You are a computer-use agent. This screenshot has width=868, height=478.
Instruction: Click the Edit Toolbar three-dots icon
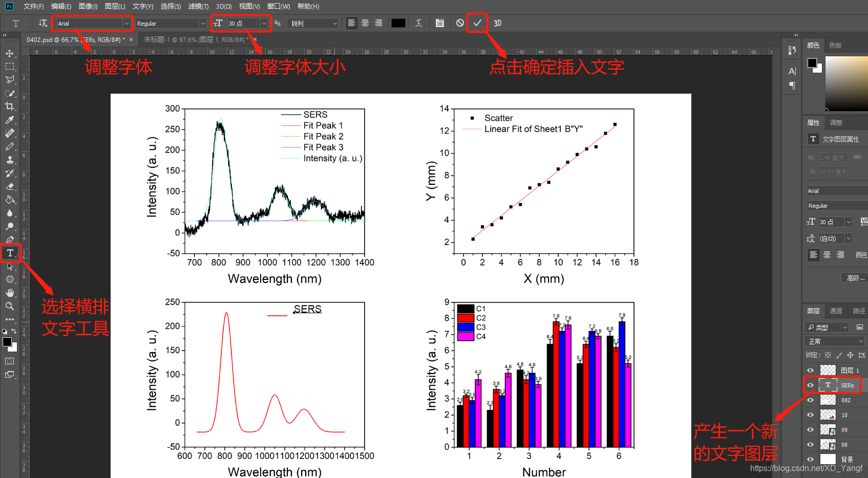(x=10, y=319)
